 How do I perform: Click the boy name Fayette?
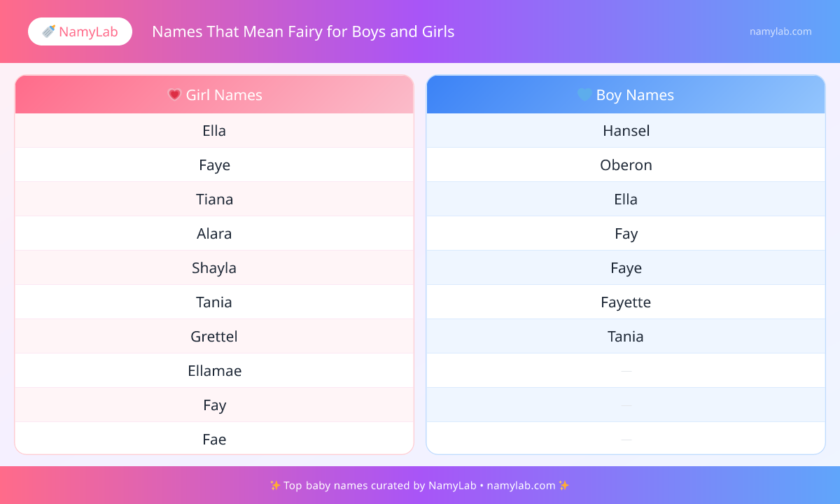(626, 302)
